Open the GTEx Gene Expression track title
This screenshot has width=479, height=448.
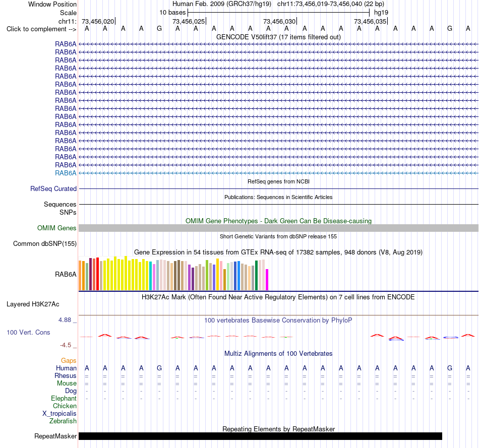[x=278, y=252]
